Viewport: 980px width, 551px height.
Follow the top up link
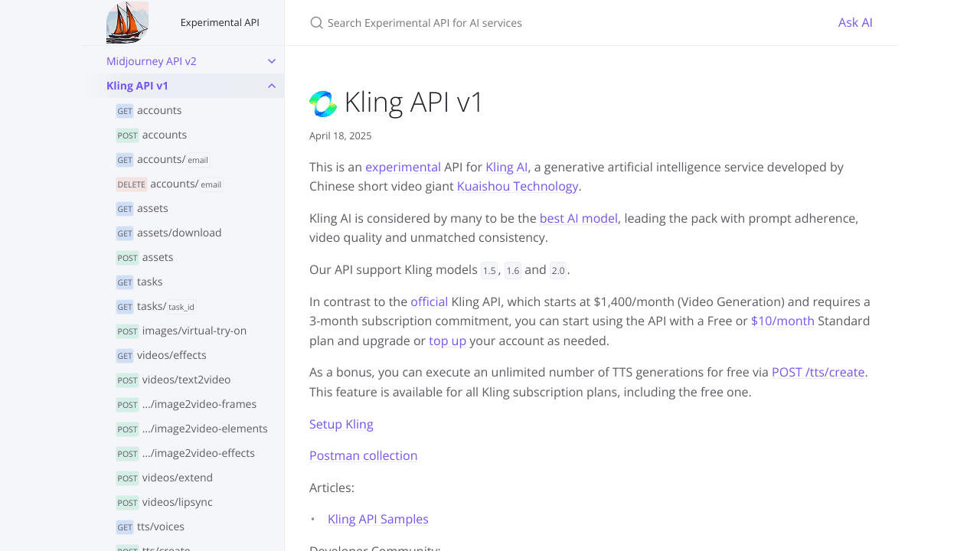[448, 341]
